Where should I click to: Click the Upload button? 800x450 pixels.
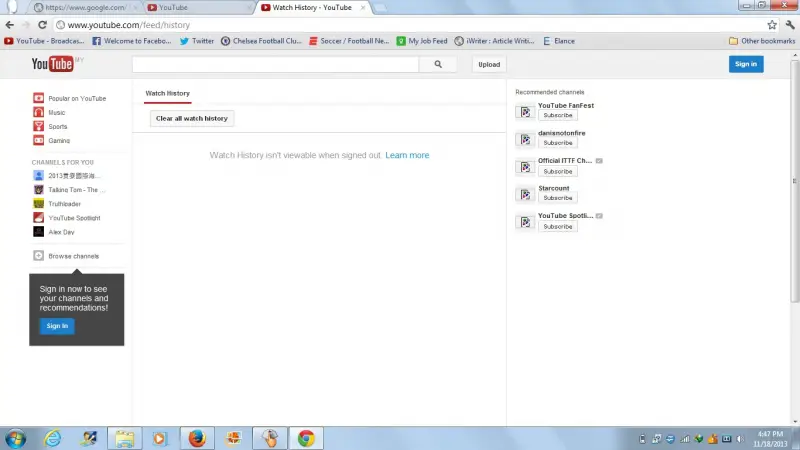[489, 64]
